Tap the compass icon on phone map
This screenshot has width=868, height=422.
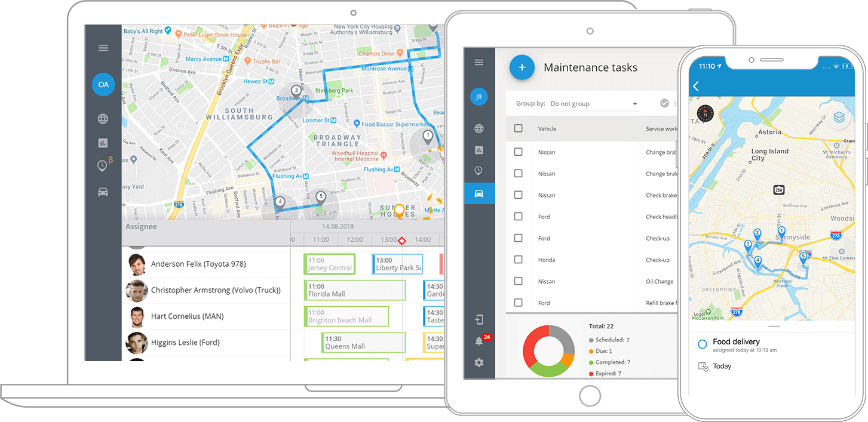[x=705, y=113]
